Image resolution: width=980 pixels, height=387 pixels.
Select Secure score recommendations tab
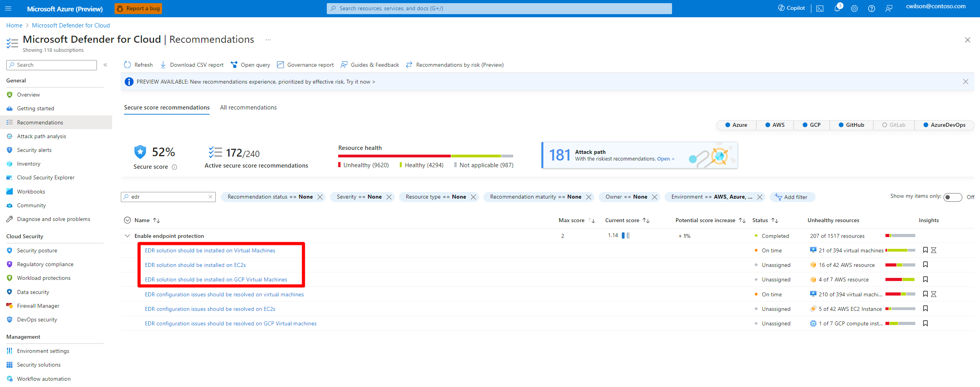pyautogui.click(x=167, y=108)
